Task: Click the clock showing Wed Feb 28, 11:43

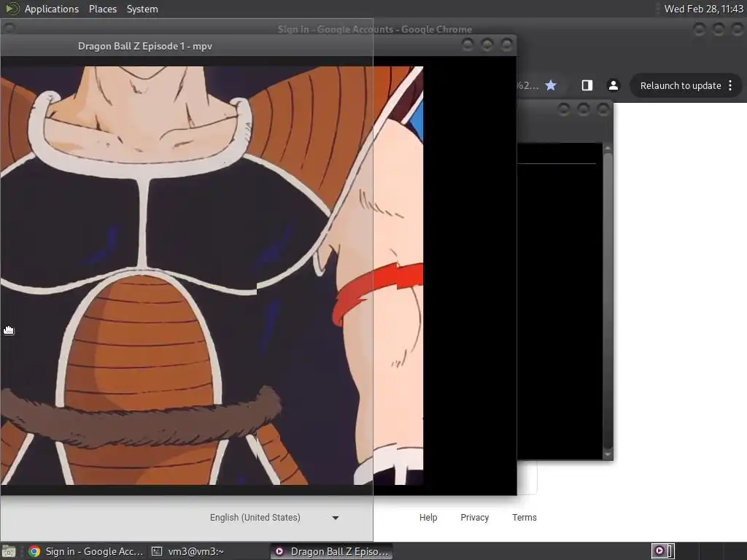Action: 703,9
